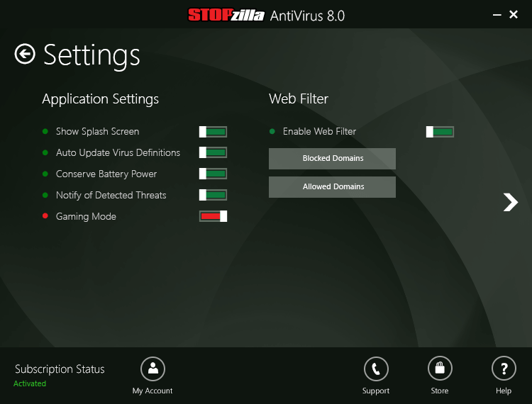This screenshot has height=404, width=532.
Task: Click the My Account label
Action: (153, 391)
